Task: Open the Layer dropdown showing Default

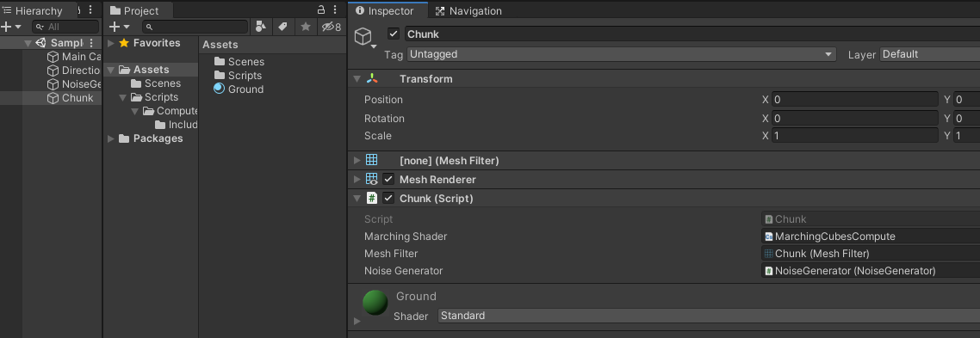Action: [930, 54]
